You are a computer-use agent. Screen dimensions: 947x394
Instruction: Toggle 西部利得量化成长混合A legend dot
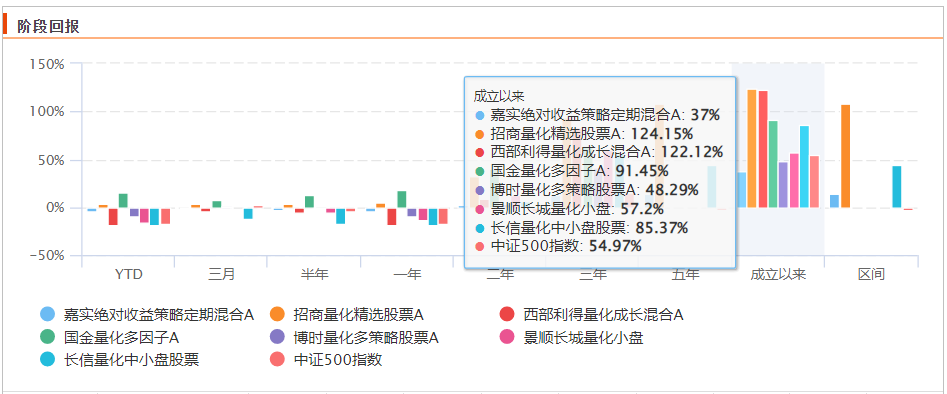507,314
